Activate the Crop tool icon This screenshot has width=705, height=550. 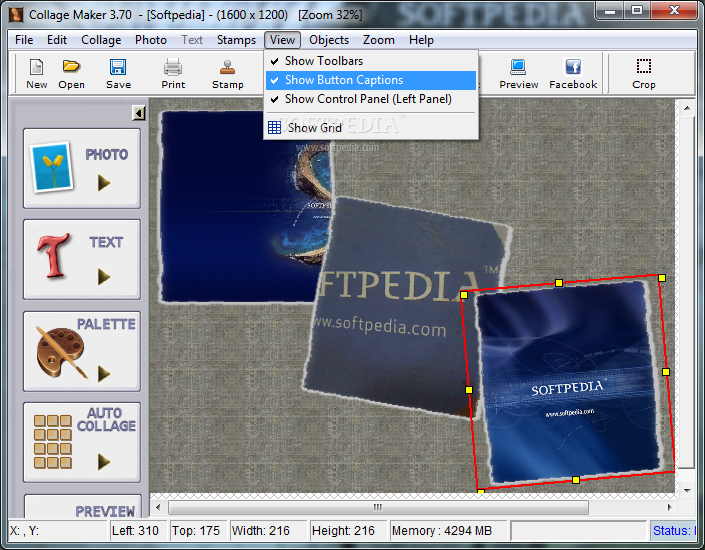point(643,67)
